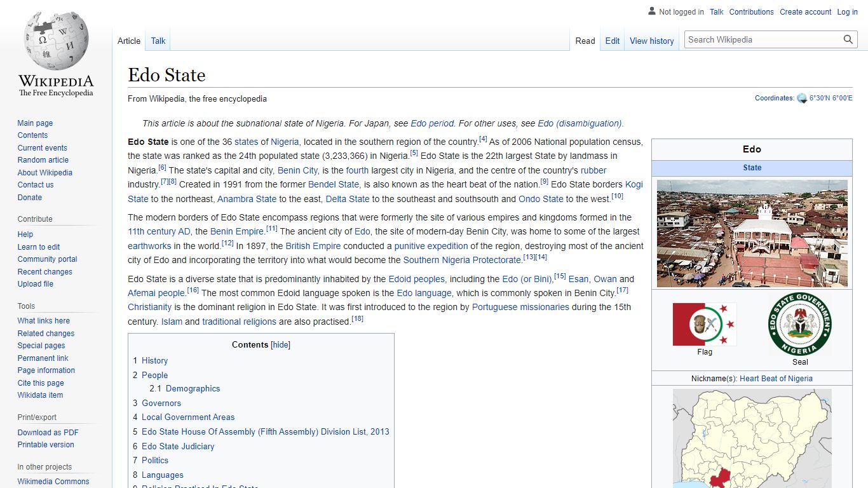Open the Benin City article link
Image resolution: width=868 pixels, height=488 pixels.
(297, 170)
